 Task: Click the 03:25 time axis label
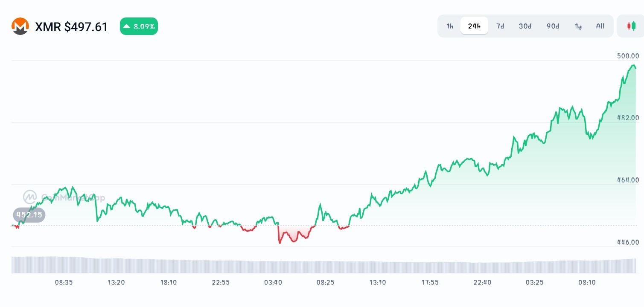pos(534,282)
